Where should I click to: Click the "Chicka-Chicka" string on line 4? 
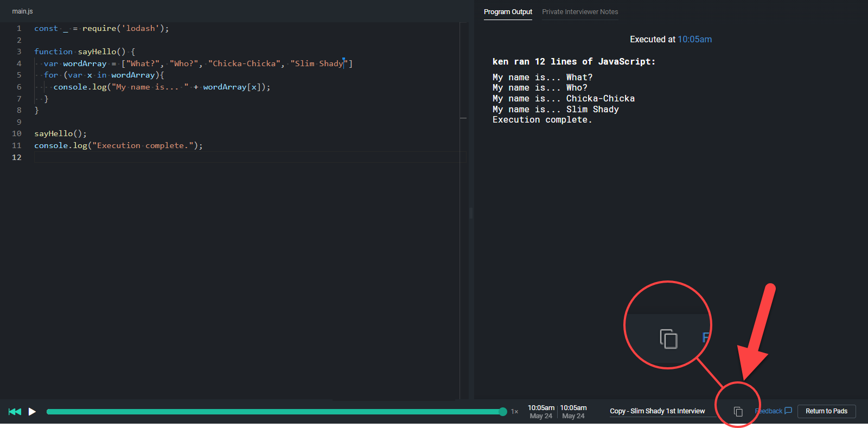[x=245, y=63]
